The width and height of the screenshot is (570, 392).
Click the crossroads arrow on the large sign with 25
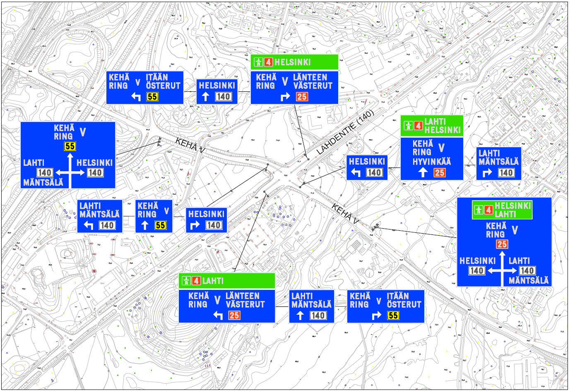pos(503,268)
